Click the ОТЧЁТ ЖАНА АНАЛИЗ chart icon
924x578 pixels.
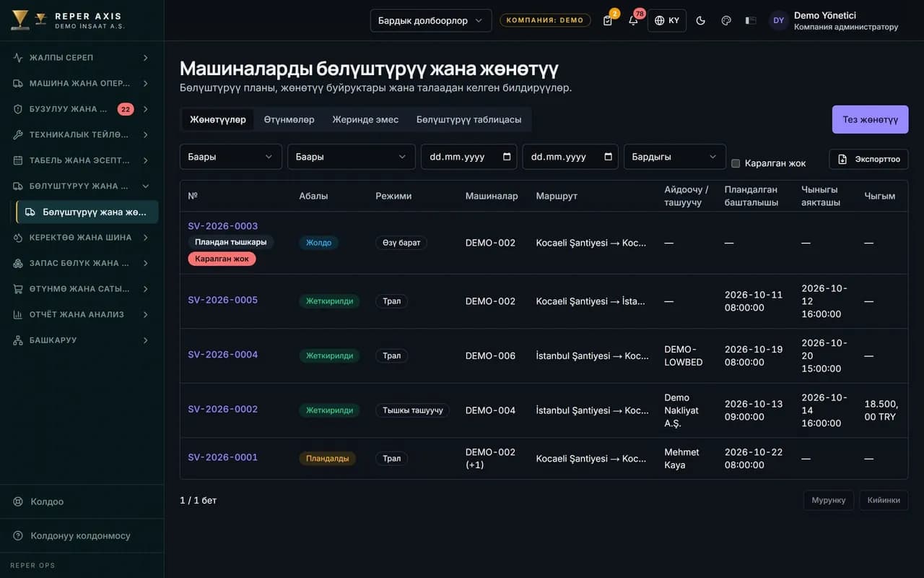coord(18,314)
